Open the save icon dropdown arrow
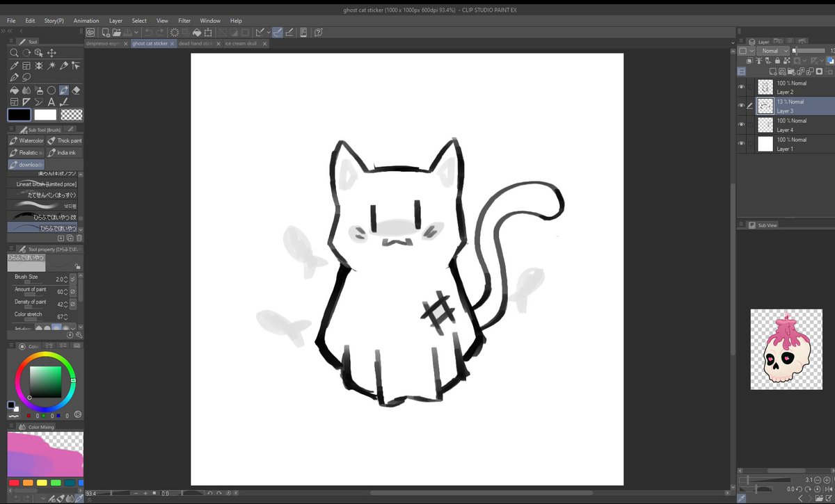The image size is (835, 504). [x=136, y=32]
